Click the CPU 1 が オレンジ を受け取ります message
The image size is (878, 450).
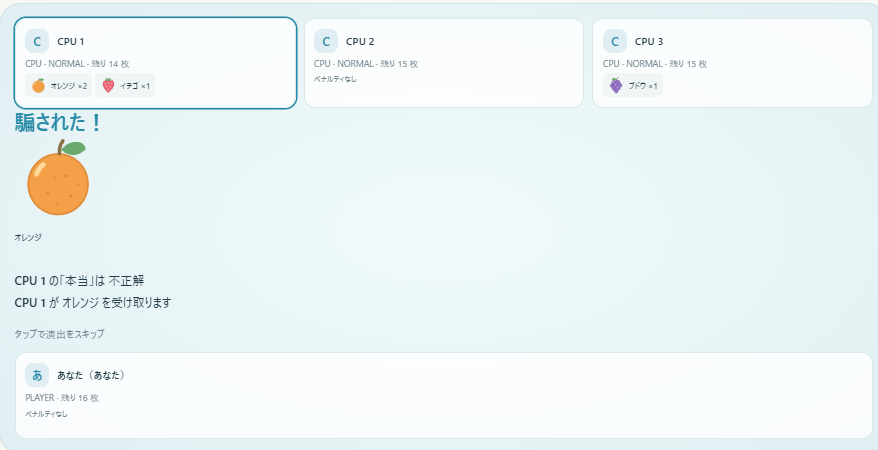93,303
